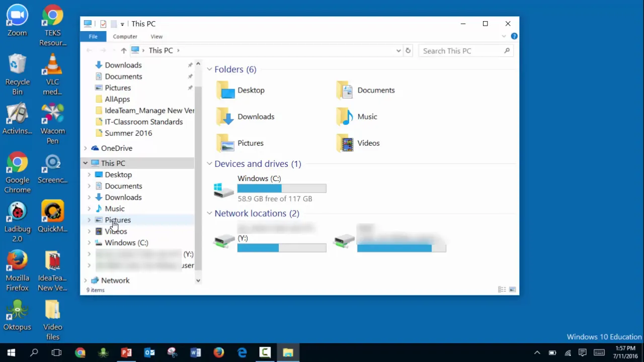Viewport: 644px width, 362px height.
Task: Select Summer 2016 in Quick access
Action: coord(128,133)
